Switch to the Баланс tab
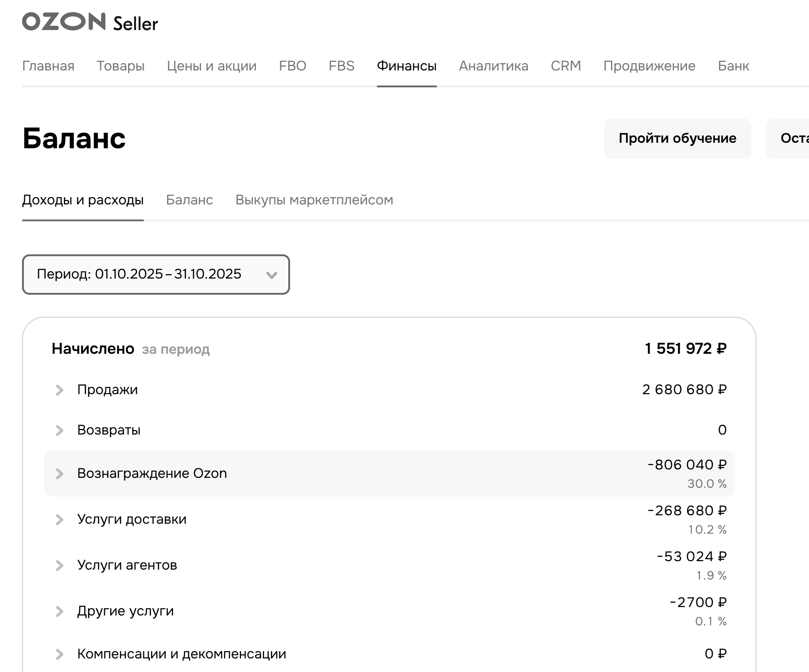 pyautogui.click(x=189, y=200)
